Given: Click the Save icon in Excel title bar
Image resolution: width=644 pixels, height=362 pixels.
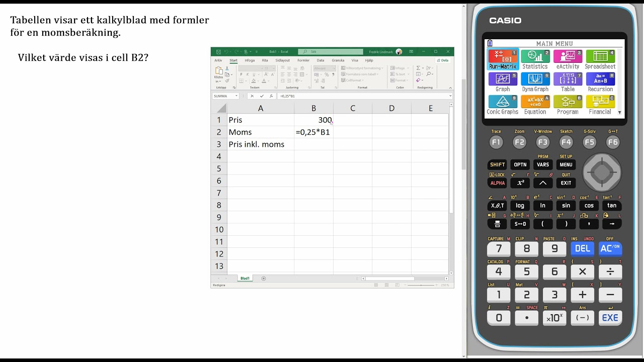Looking at the screenshot, I should coord(219,51).
